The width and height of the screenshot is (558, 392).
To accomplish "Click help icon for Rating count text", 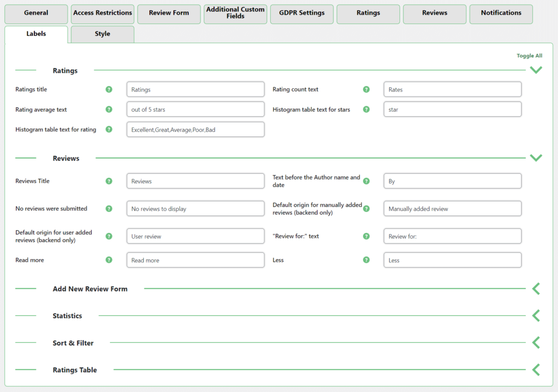I will coord(366,89).
